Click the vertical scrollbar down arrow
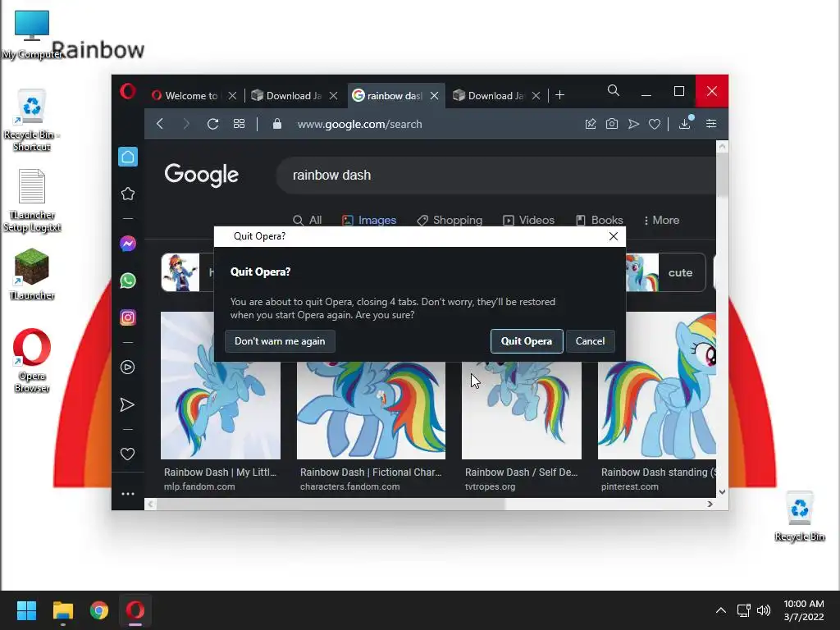The image size is (840, 630). pyautogui.click(x=722, y=492)
